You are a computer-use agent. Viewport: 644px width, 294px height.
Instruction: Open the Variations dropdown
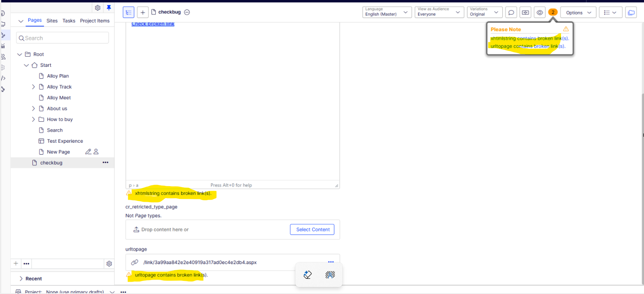pyautogui.click(x=485, y=12)
